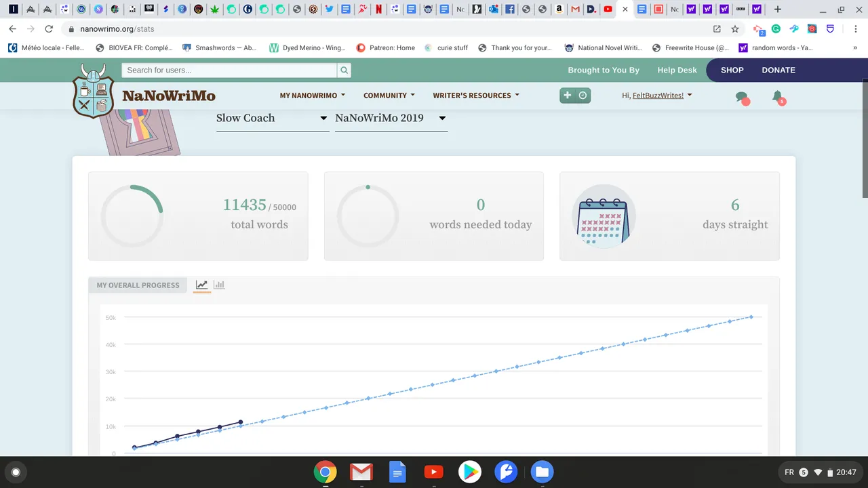Open the Hi, FeltBuzzWrites! account menu

657,96
